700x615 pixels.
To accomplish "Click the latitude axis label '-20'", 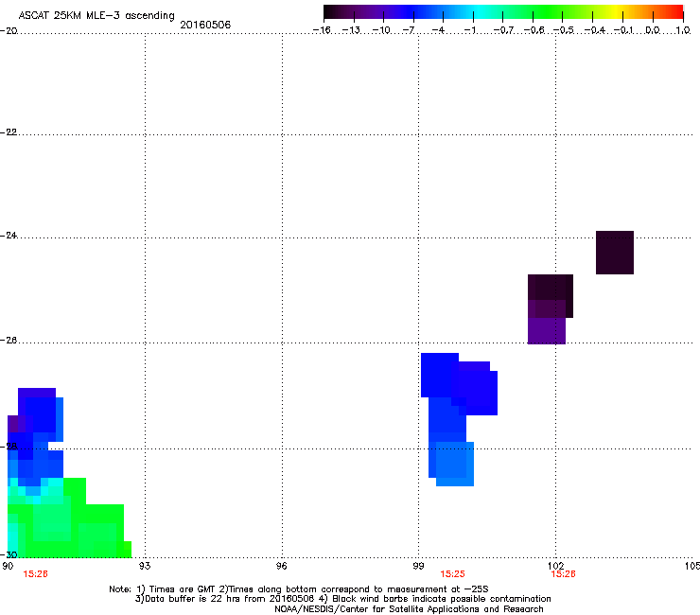I will [9, 31].
